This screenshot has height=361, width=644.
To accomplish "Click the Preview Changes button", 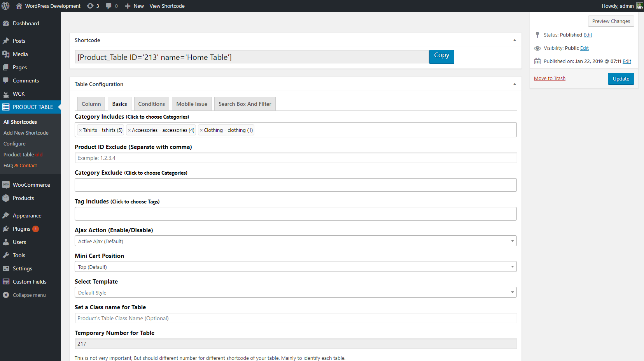I will [x=611, y=21].
